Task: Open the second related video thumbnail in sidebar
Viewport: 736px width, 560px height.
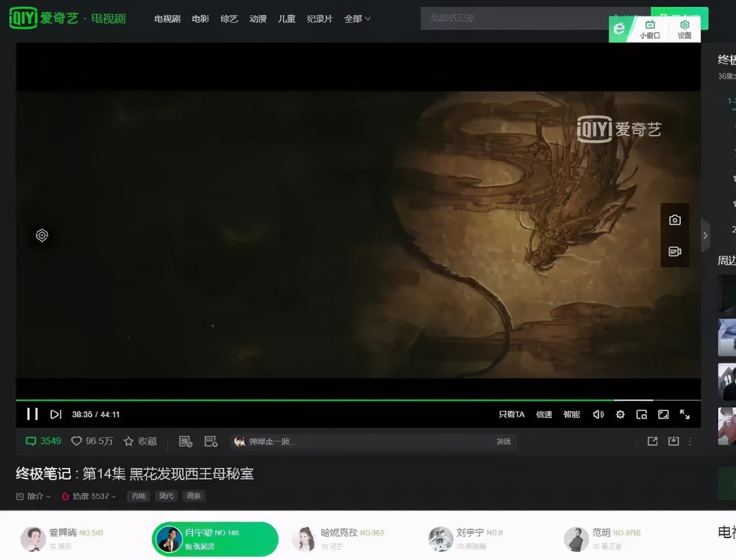Action: click(x=727, y=337)
